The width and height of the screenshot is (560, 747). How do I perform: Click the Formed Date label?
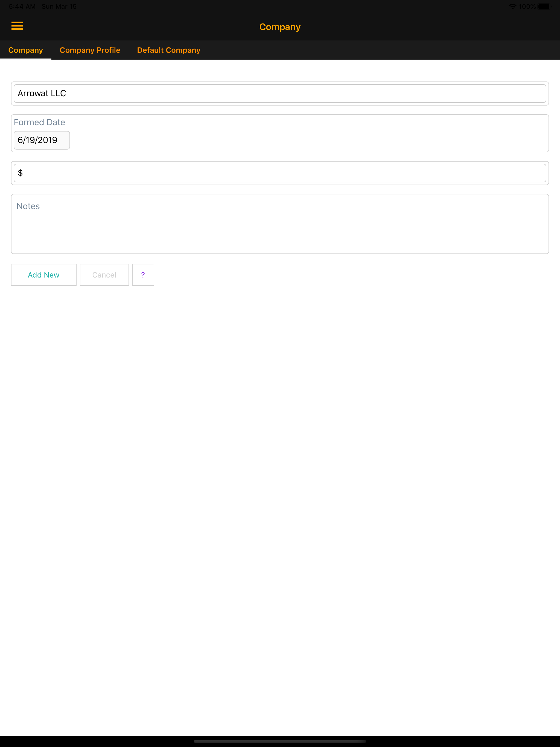[39, 122]
